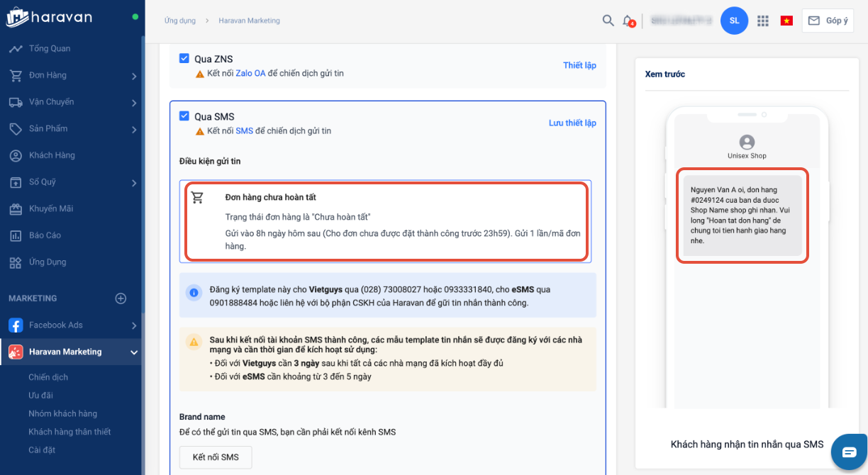Click the Haravan logo in sidebar

pyautogui.click(x=49, y=18)
